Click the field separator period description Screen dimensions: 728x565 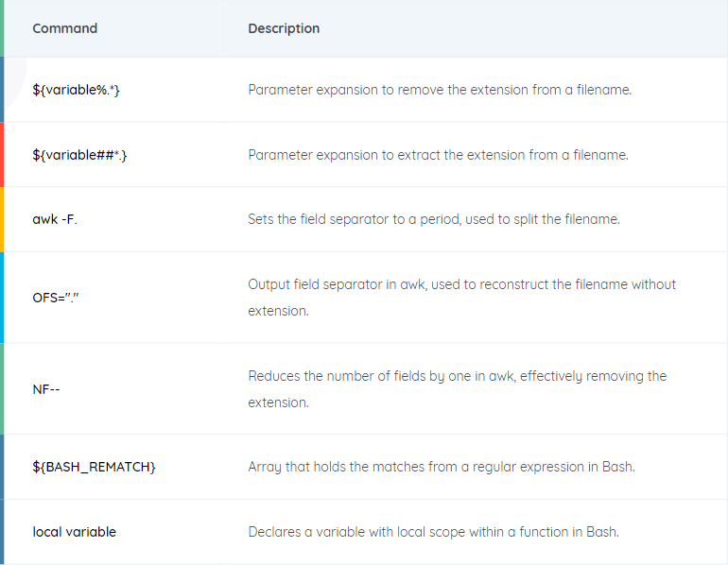[434, 219]
